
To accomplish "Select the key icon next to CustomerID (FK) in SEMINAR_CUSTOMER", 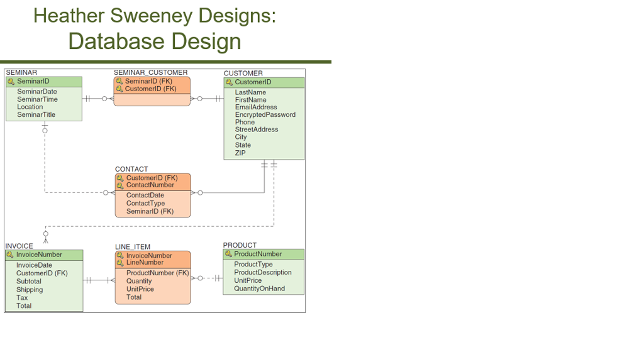I will coord(119,88).
